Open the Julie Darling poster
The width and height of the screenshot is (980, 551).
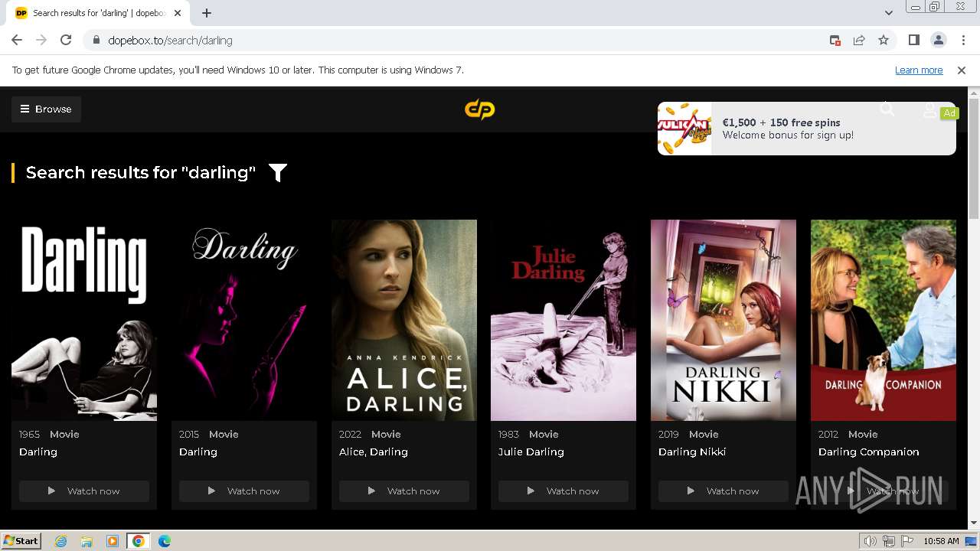pyautogui.click(x=563, y=320)
